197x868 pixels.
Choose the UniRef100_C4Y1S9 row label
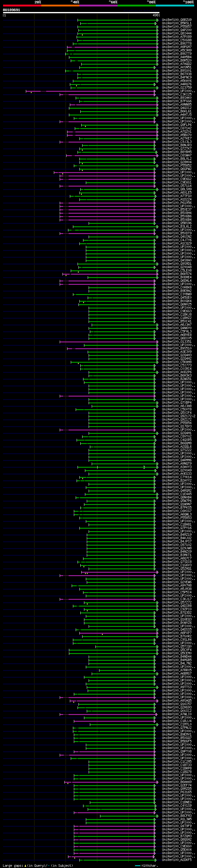point(176,806)
